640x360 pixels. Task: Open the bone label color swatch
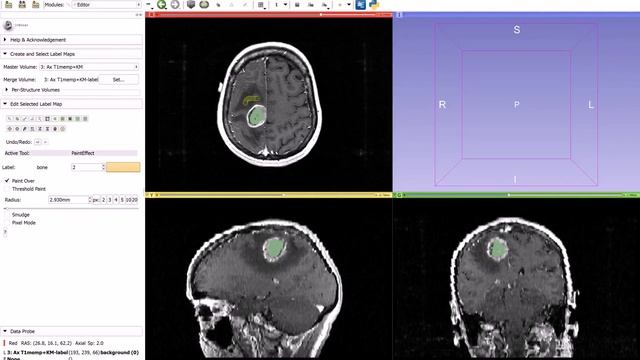tap(123, 167)
